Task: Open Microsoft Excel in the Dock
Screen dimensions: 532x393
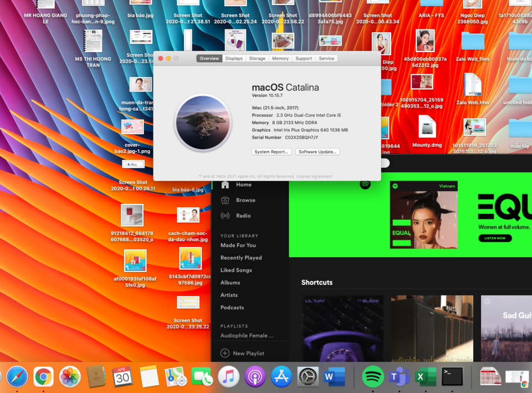Action: [x=426, y=377]
